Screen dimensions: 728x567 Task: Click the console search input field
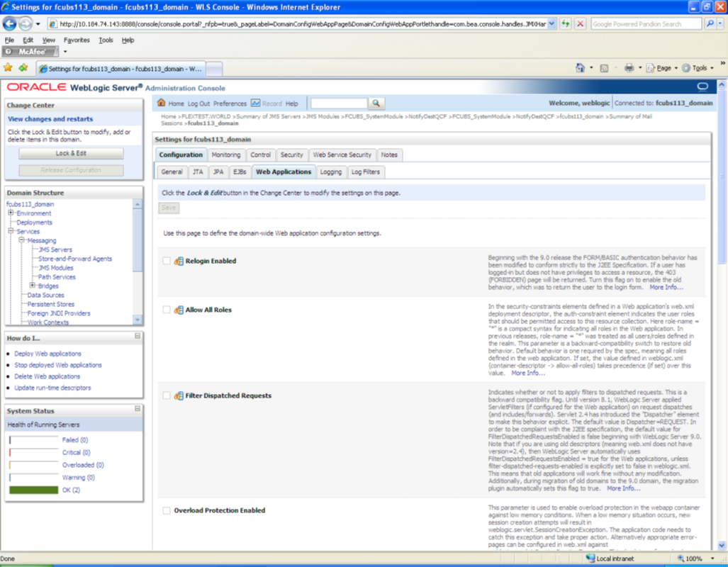339,103
